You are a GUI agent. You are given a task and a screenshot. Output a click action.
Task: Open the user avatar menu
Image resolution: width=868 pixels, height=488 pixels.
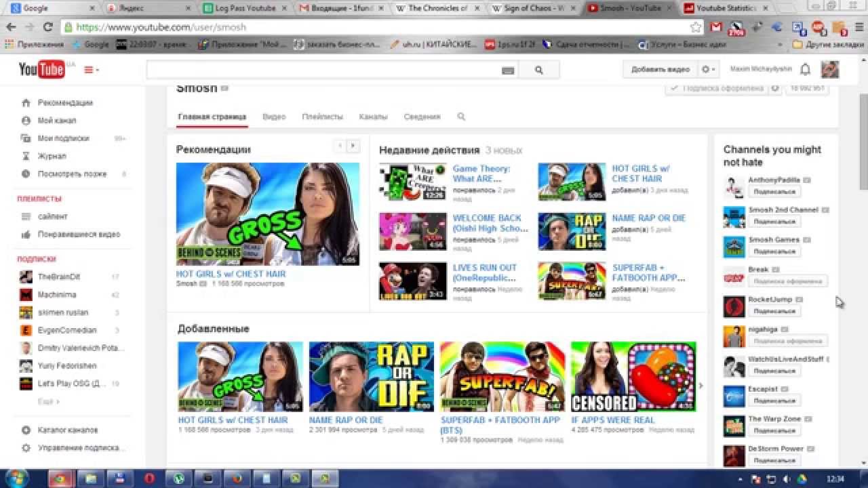pyautogui.click(x=830, y=69)
